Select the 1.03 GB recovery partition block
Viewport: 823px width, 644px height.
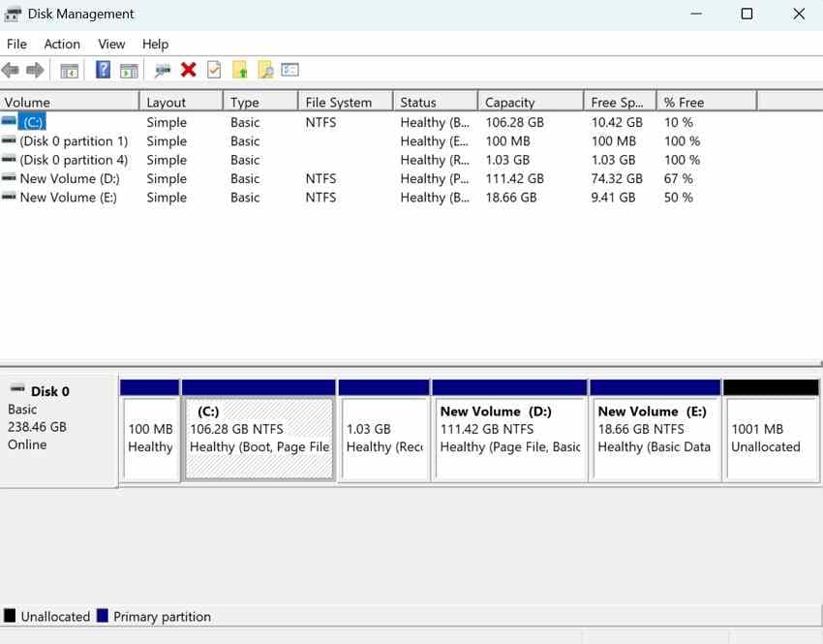point(383,430)
